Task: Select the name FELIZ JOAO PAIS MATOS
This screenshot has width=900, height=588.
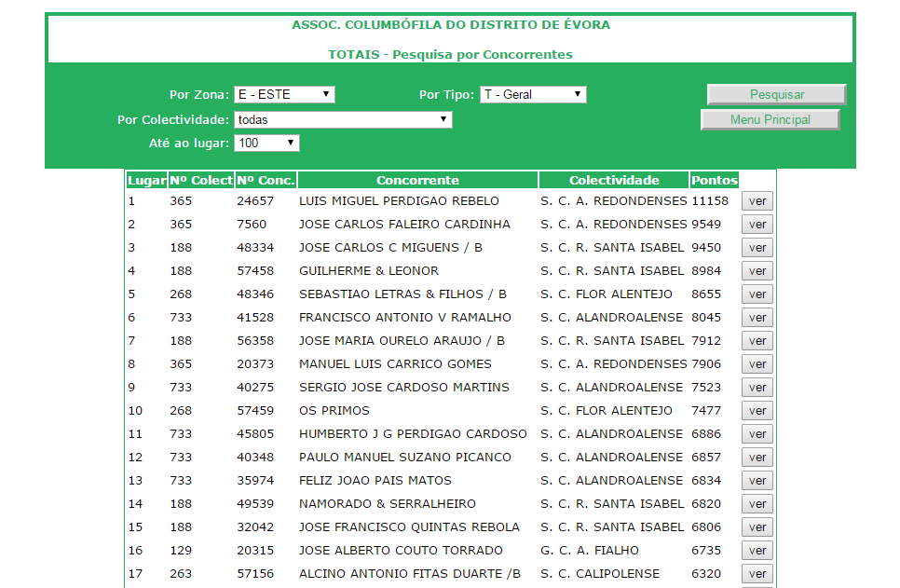Action: [375, 481]
